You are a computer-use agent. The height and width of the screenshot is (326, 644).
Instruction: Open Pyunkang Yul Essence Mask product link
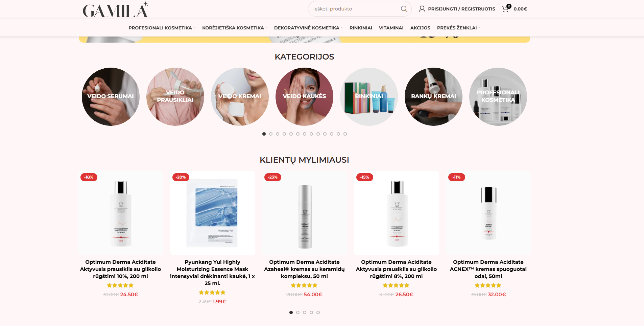coord(212,273)
